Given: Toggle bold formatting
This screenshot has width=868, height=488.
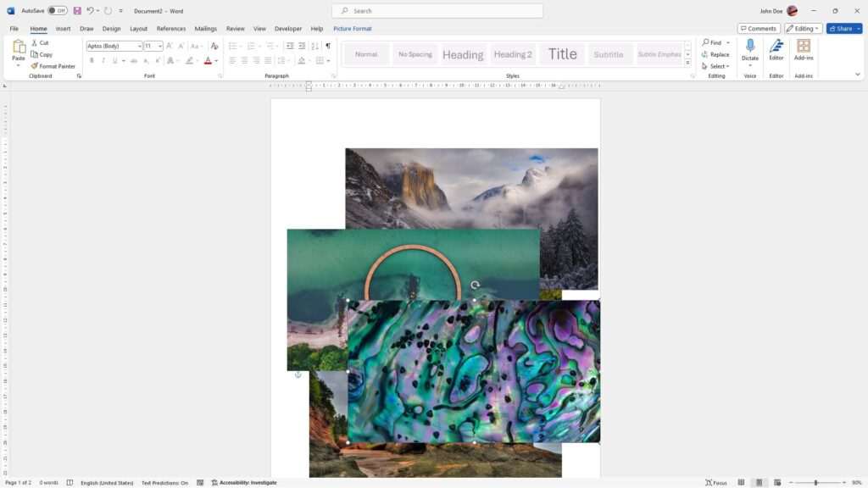Looking at the screenshot, I should [x=92, y=60].
